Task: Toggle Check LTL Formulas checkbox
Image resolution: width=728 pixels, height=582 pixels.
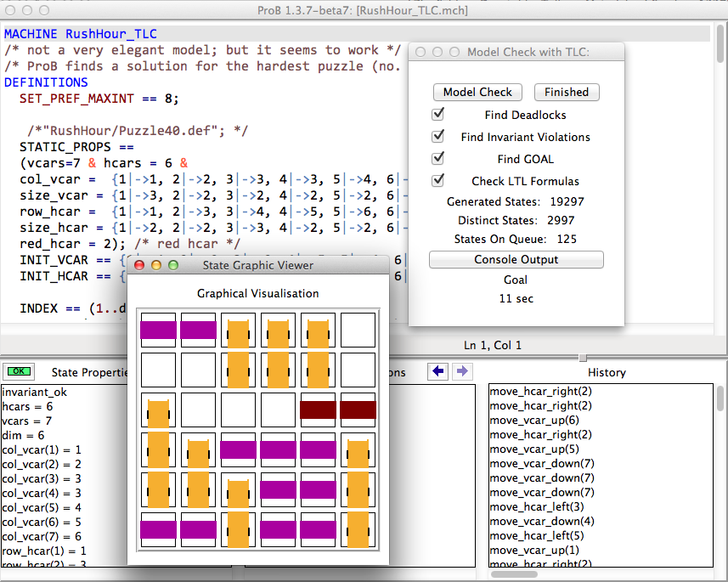Action: pos(438,180)
